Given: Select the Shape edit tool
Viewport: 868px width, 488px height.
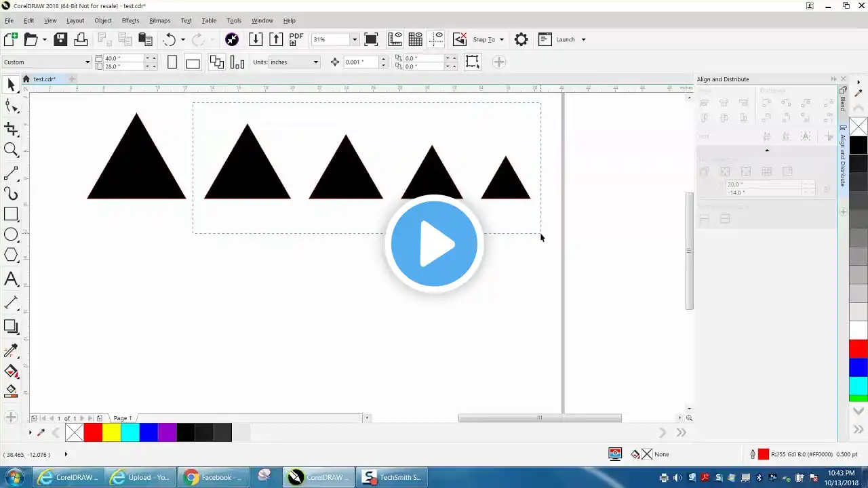Looking at the screenshot, I should click(11, 106).
